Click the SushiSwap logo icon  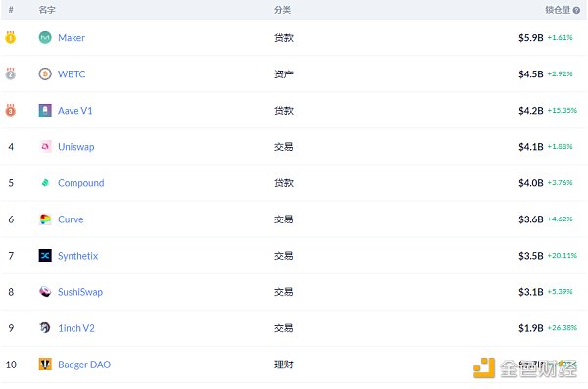(45, 291)
